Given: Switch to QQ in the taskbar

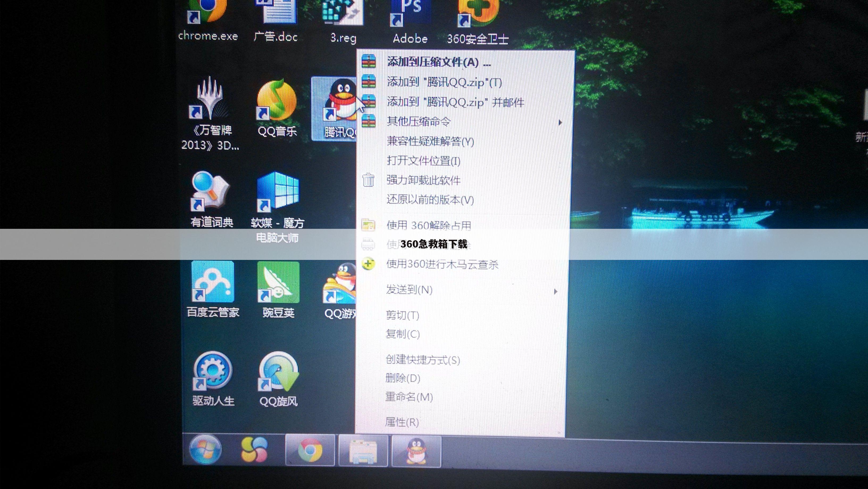Looking at the screenshot, I should point(416,451).
